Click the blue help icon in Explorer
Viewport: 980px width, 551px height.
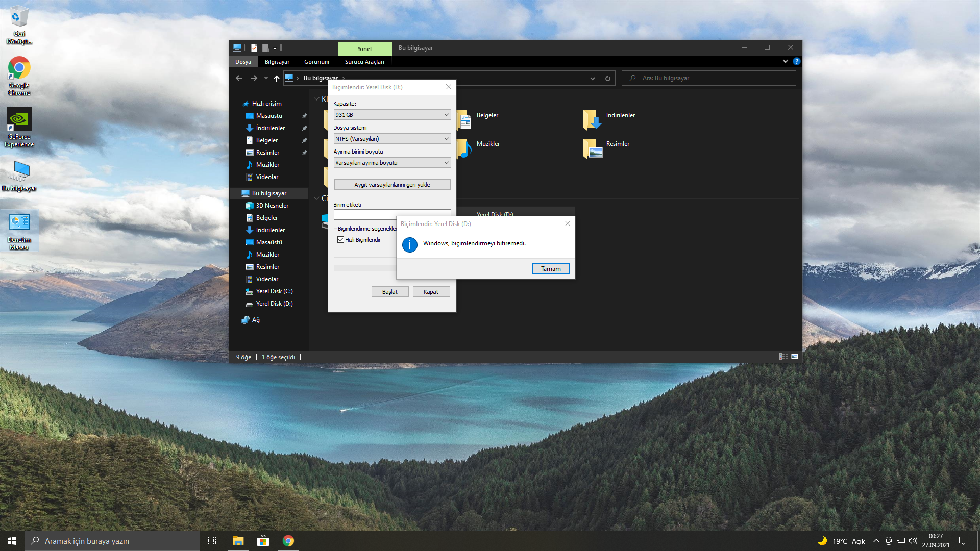[796, 61]
